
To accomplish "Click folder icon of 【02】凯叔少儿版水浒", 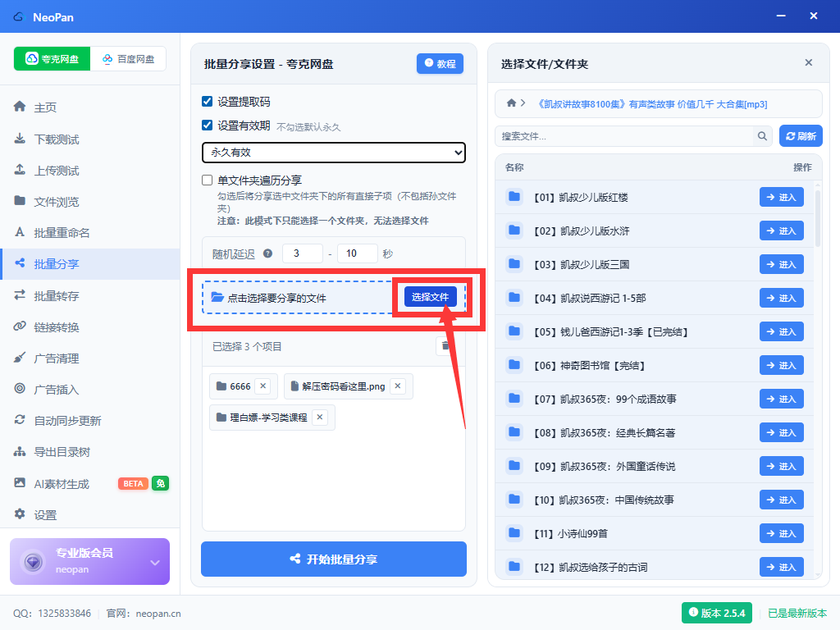I will (x=514, y=231).
